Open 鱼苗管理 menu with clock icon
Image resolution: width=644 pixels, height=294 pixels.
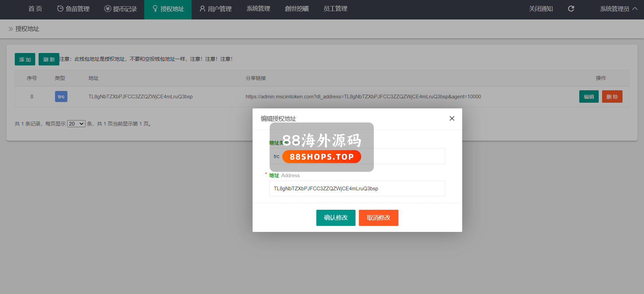pos(73,9)
